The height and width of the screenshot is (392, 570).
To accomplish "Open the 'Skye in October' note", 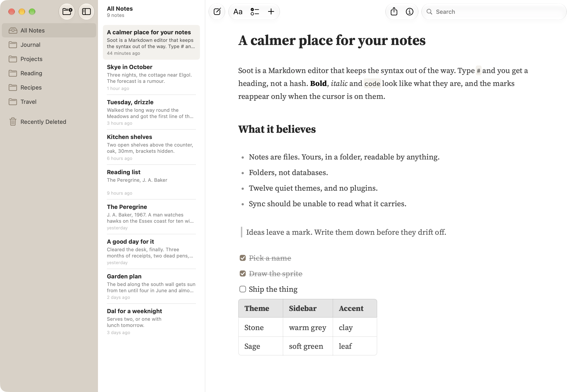I will [x=151, y=77].
